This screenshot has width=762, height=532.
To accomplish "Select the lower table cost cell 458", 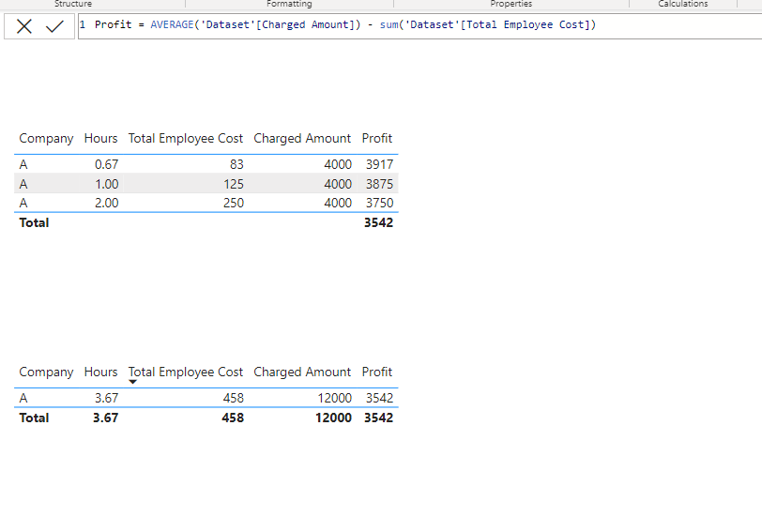I will (234, 399).
